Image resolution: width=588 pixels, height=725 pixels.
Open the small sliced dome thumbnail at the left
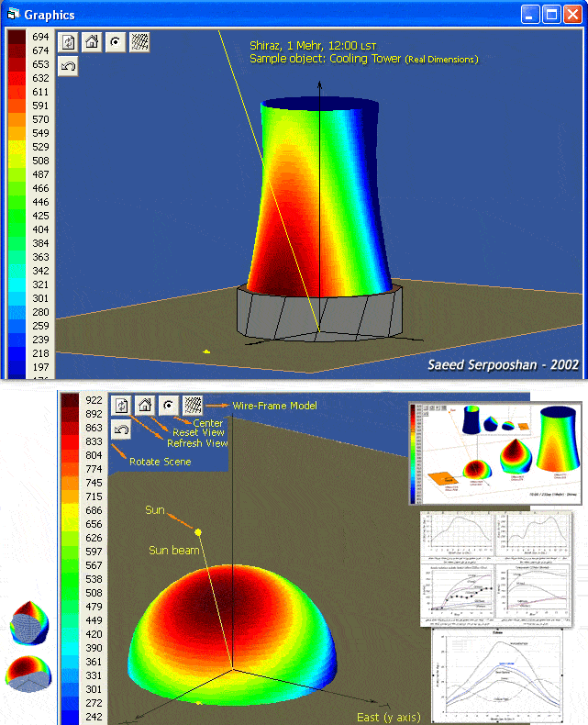click(x=28, y=674)
